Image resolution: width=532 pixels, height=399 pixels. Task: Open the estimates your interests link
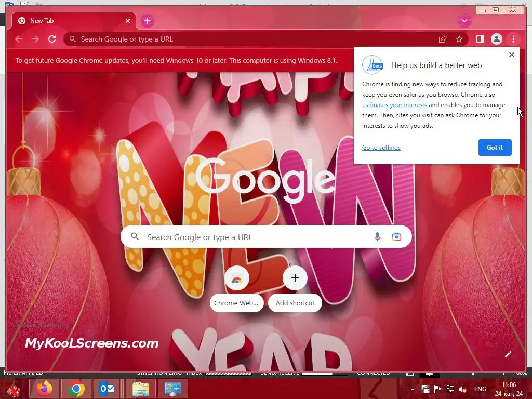(x=394, y=105)
